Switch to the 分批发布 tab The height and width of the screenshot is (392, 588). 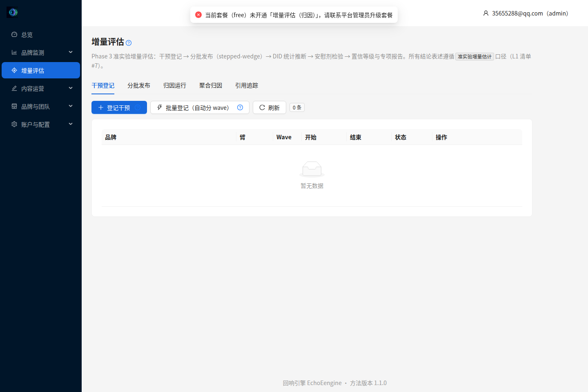pyautogui.click(x=139, y=85)
